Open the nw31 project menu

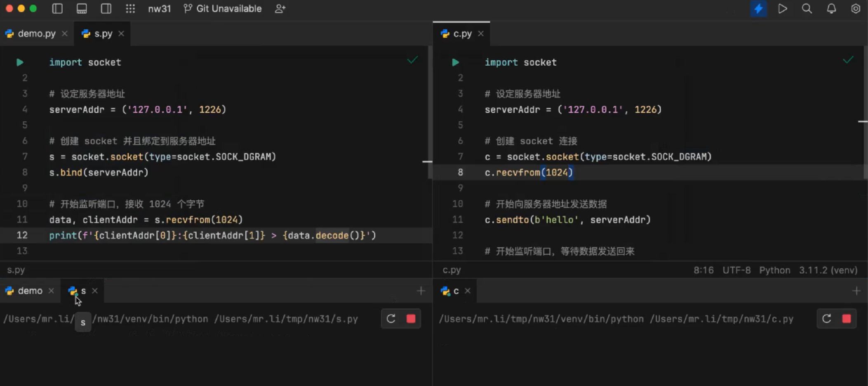pos(160,9)
